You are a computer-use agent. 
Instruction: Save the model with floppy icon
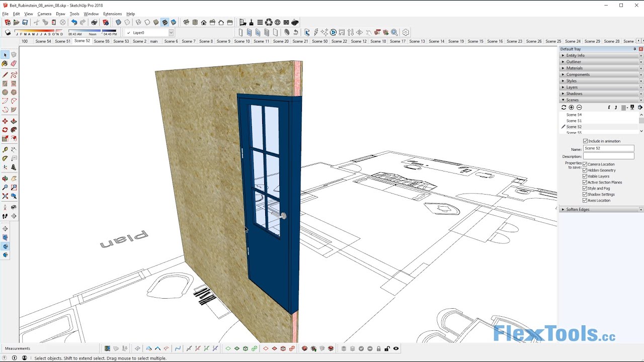[25, 22]
